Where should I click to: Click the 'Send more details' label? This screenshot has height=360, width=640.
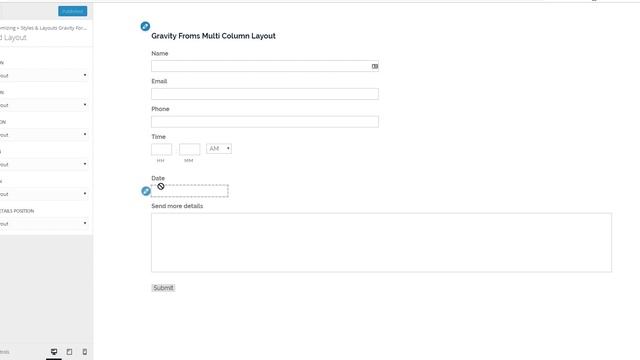click(177, 206)
